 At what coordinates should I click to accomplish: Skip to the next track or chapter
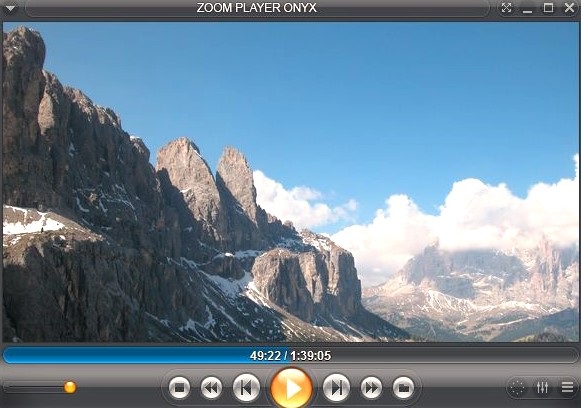click(336, 388)
